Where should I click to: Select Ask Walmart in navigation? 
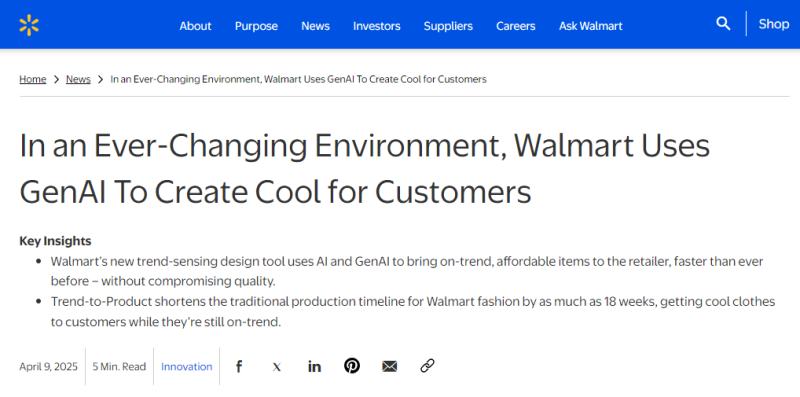point(590,26)
